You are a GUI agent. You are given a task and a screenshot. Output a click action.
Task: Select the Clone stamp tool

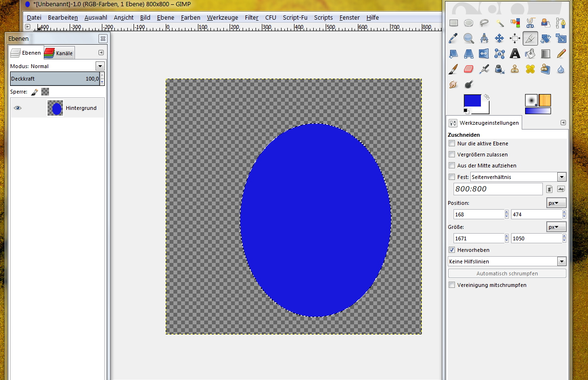[515, 69]
